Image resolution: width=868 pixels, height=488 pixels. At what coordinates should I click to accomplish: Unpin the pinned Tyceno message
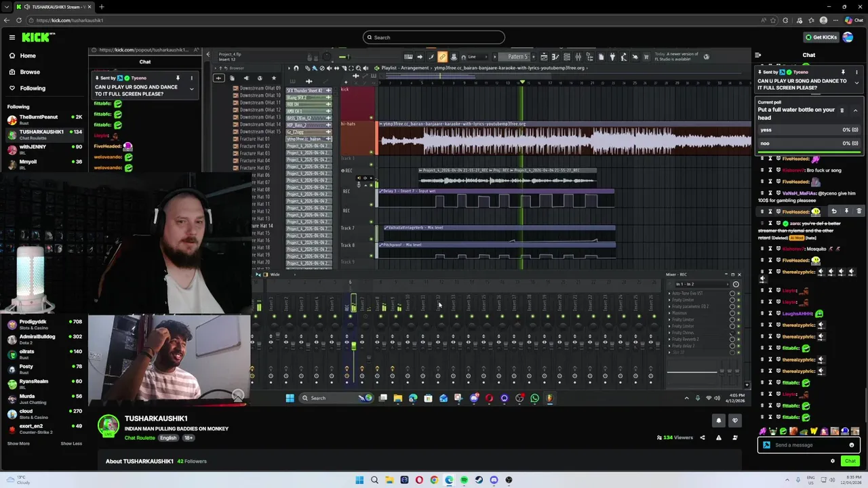pos(843,72)
